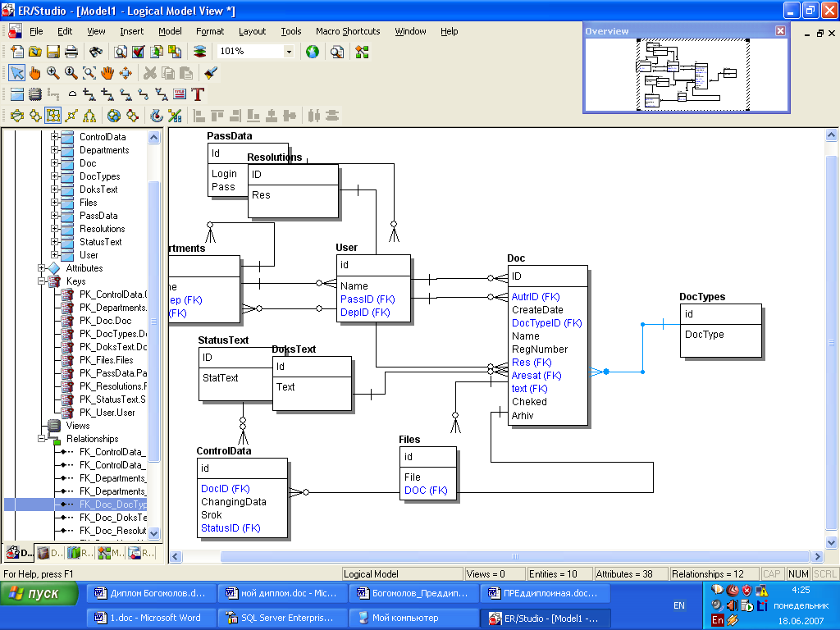840x630 pixels.
Task: Expand the PassData entity node
Action: [x=54, y=216]
